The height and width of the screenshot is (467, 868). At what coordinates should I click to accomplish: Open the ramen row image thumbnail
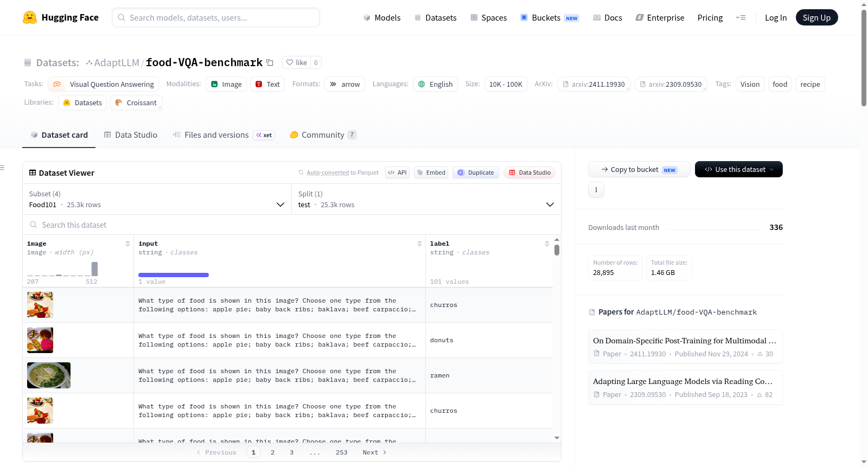coord(49,375)
